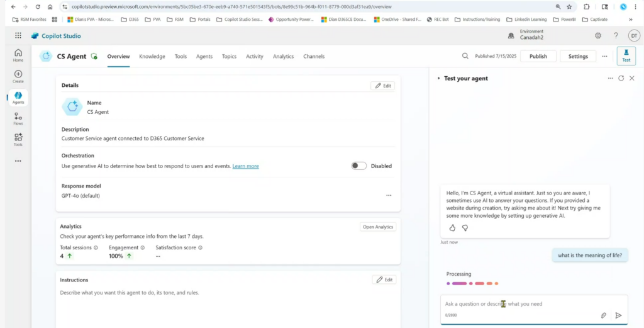Follow the Learn more link
644x328 pixels.
click(x=246, y=166)
